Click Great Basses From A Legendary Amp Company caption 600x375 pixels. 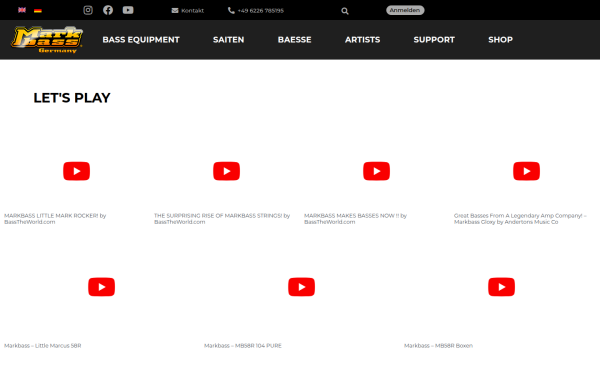[x=520, y=219]
